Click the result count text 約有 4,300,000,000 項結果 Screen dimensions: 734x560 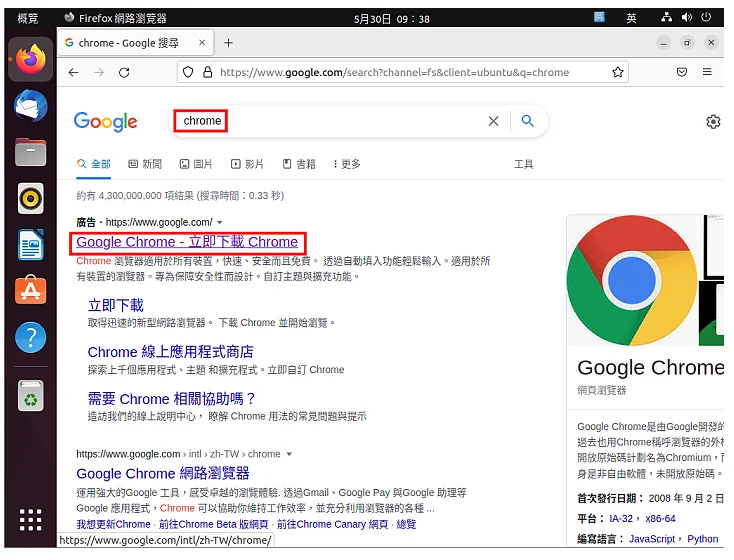(135, 196)
